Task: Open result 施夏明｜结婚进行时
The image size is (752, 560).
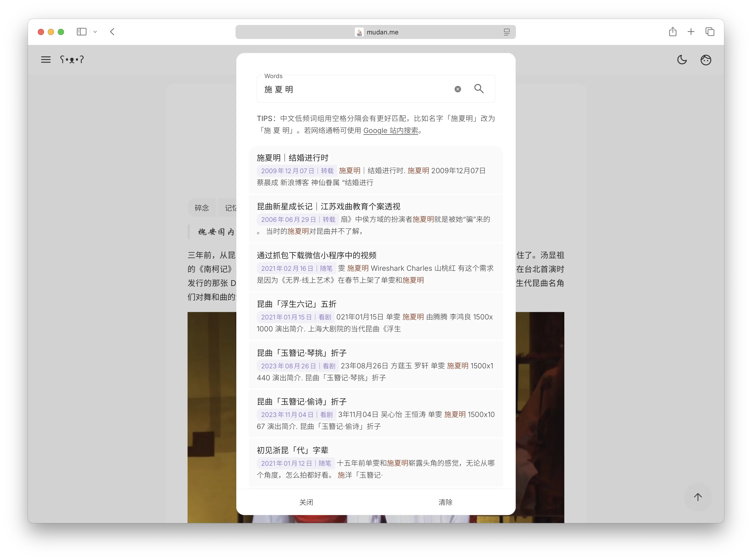Action: [x=292, y=158]
